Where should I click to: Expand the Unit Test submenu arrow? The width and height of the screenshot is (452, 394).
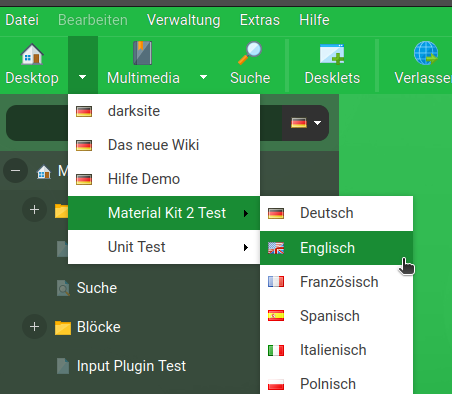click(246, 247)
